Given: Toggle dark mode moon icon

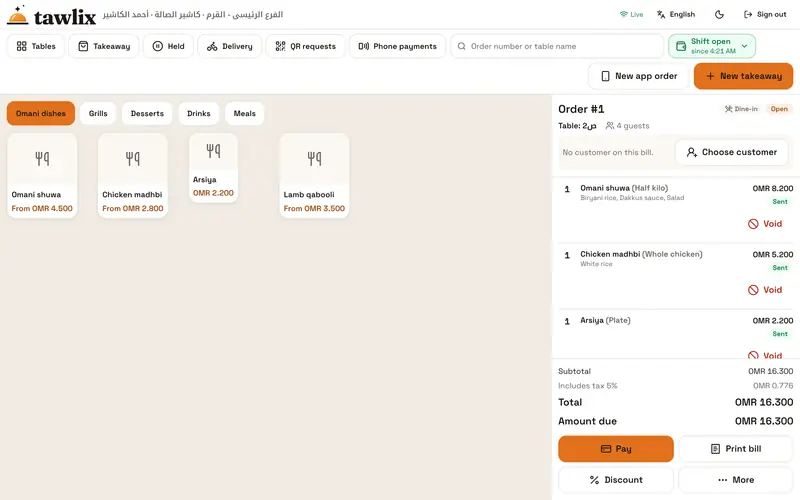Looking at the screenshot, I should [x=719, y=14].
